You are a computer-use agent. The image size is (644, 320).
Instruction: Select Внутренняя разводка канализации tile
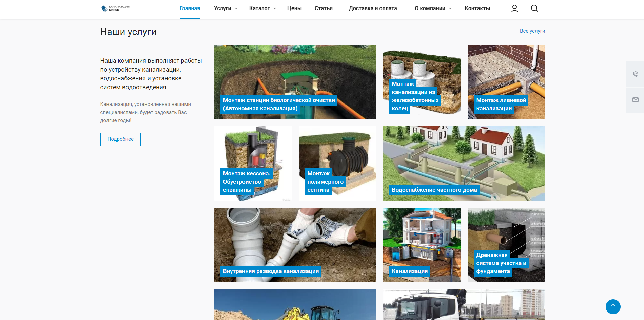pos(295,245)
